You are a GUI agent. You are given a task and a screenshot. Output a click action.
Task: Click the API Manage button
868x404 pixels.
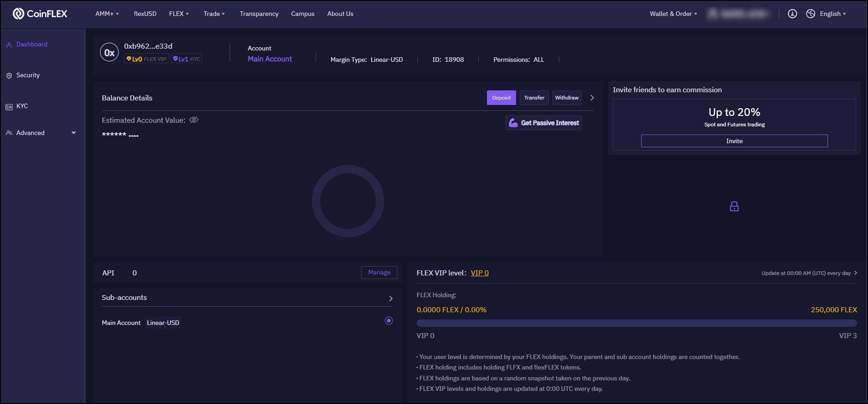tap(379, 273)
